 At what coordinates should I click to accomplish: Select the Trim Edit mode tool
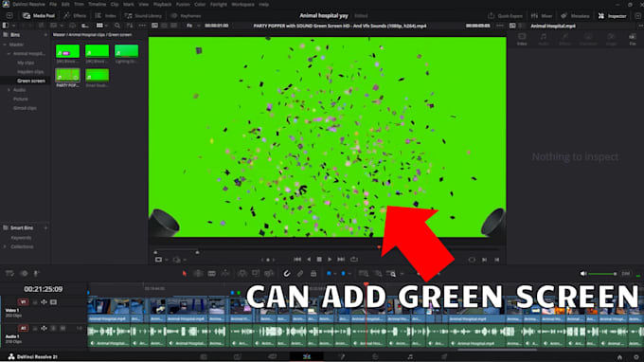coord(198,274)
